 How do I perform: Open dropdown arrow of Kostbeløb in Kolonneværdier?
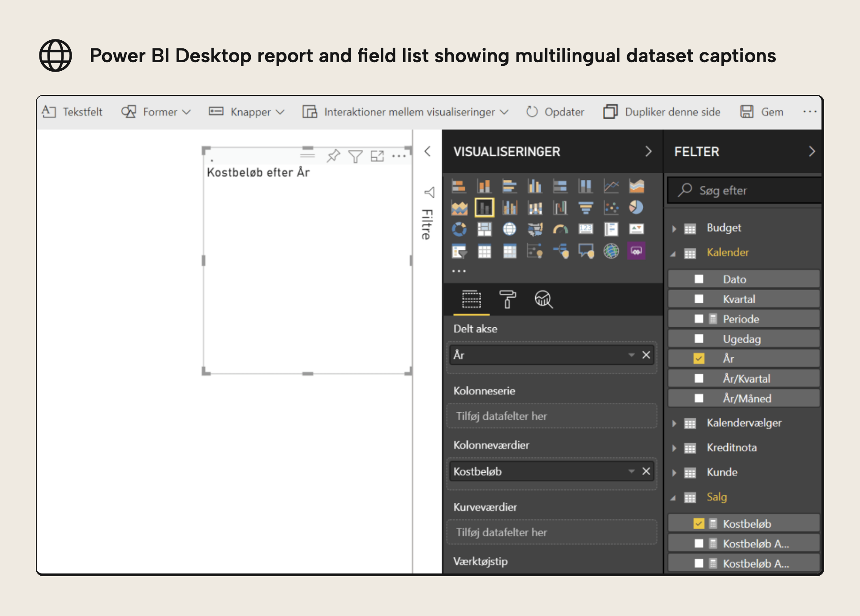click(x=632, y=471)
